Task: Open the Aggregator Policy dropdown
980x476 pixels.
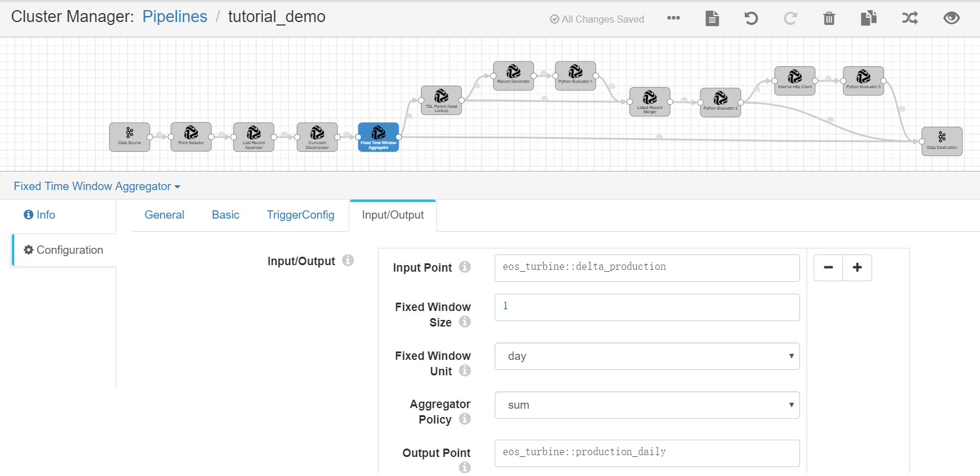Action: (x=647, y=405)
